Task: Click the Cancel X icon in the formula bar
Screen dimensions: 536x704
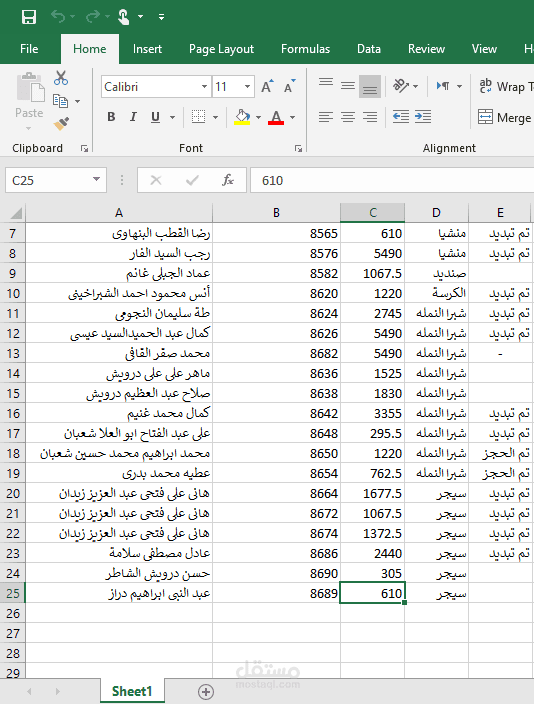Action: point(156,180)
